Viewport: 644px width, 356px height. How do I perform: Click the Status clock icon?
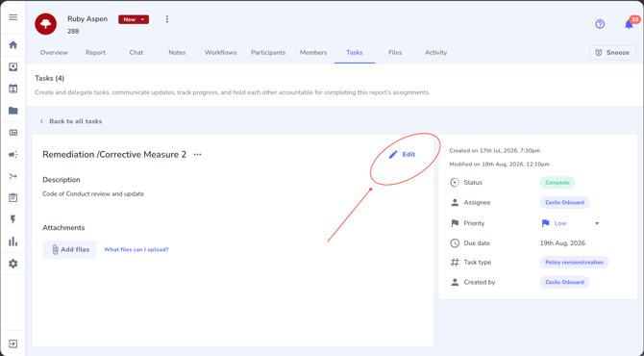(x=455, y=183)
